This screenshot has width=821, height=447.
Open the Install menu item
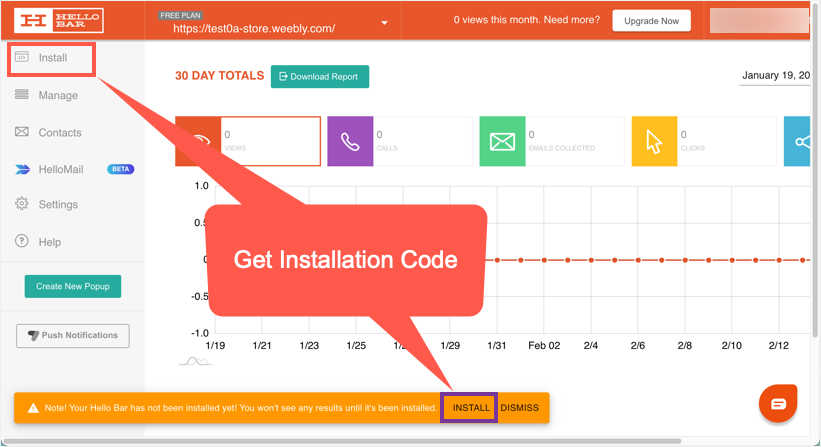click(x=52, y=58)
